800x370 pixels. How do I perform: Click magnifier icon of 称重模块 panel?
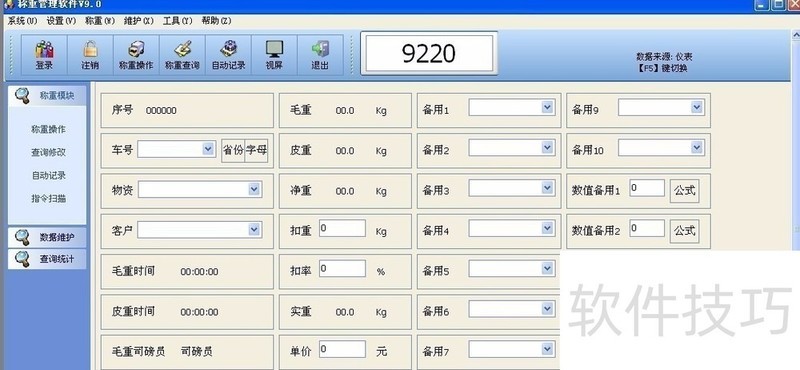click(x=21, y=95)
